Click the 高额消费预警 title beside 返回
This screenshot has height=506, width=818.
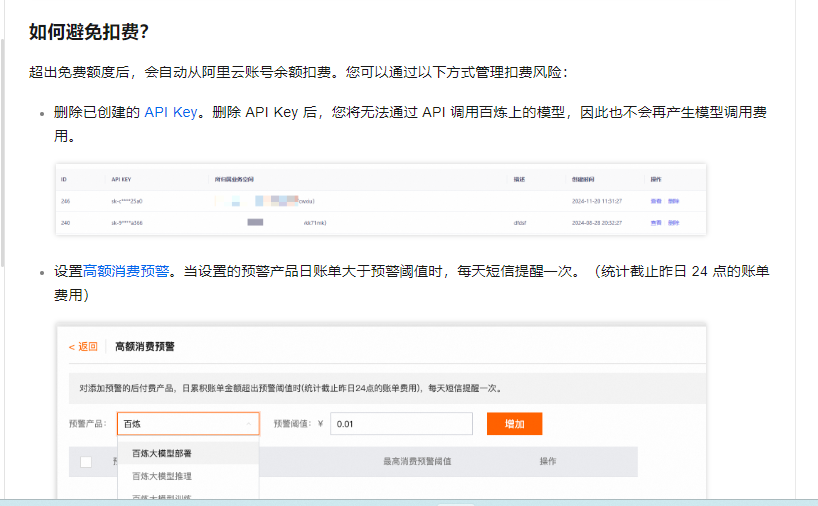tap(145, 347)
